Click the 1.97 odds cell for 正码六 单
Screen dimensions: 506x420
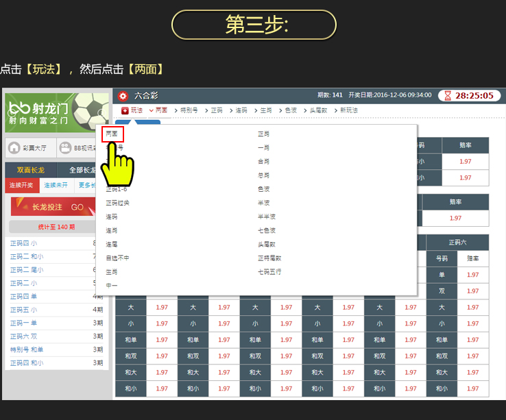coord(472,275)
